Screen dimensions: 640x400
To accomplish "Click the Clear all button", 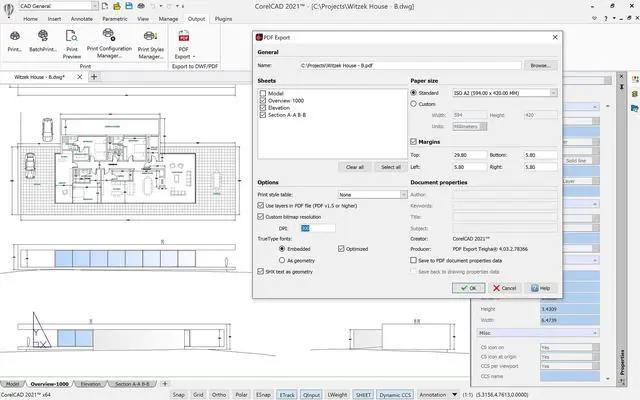I will 355,167.
